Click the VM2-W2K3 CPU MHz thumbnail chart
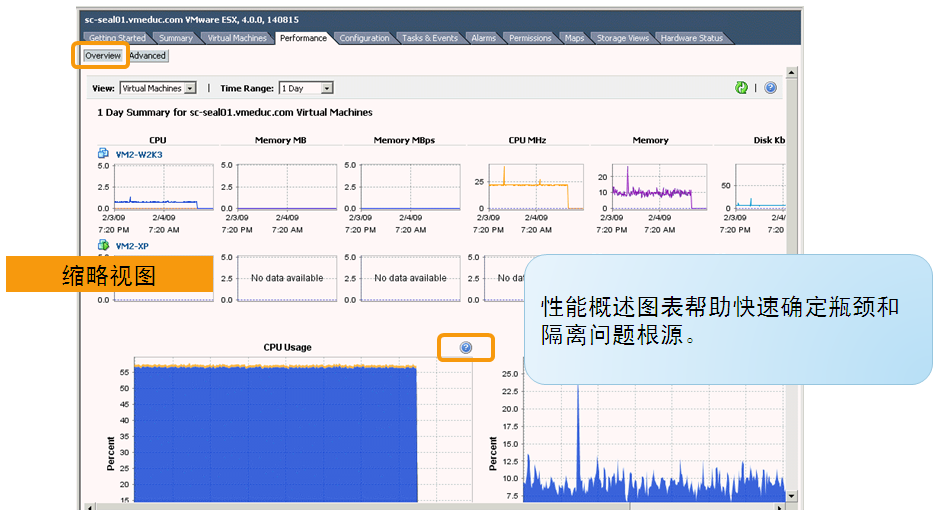Screen dimensions: 937x529 pos(536,186)
